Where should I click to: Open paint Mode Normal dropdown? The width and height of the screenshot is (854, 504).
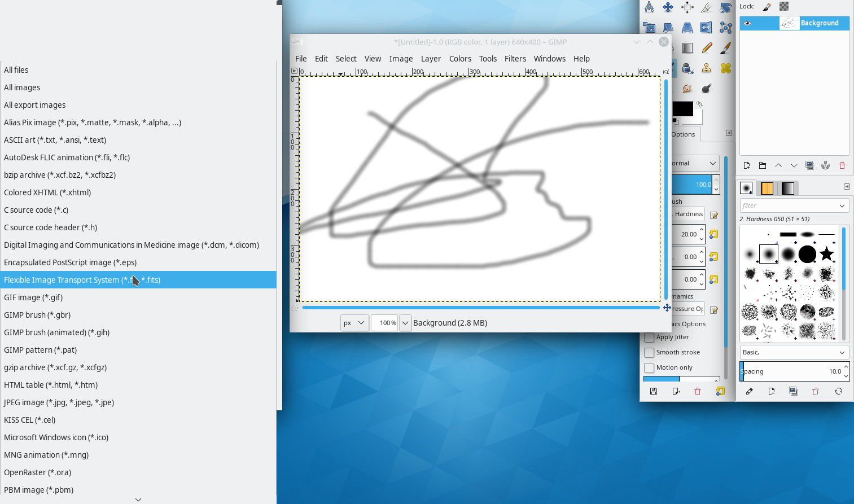[695, 163]
